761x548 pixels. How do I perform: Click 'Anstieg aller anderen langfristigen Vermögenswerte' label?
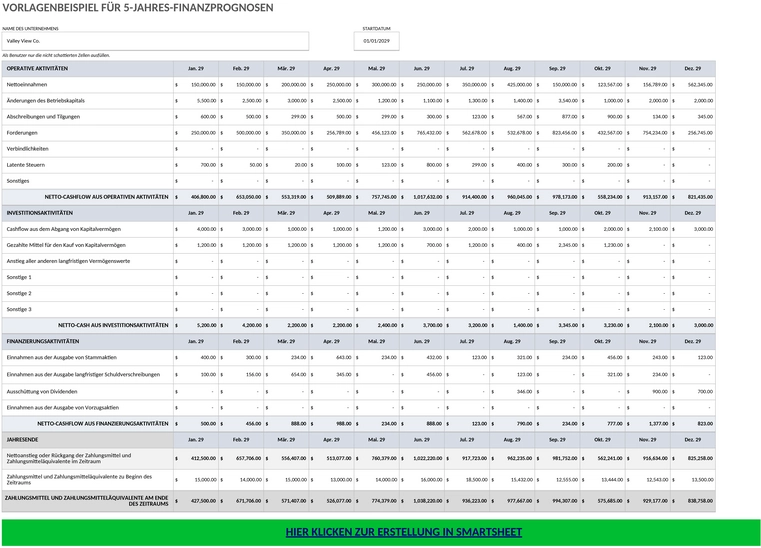pyautogui.click(x=68, y=261)
